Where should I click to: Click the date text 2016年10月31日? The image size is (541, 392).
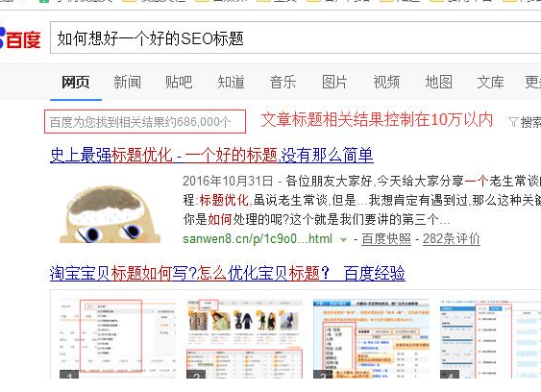pyautogui.click(x=228, y=181)
